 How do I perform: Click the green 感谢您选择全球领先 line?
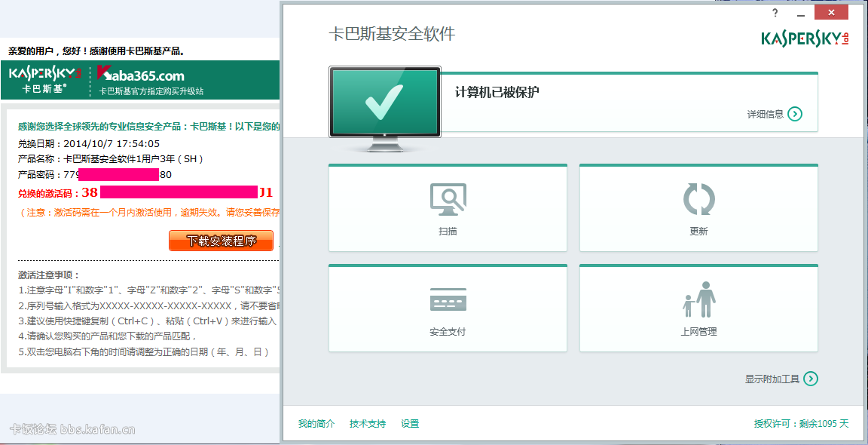(149, 127)
